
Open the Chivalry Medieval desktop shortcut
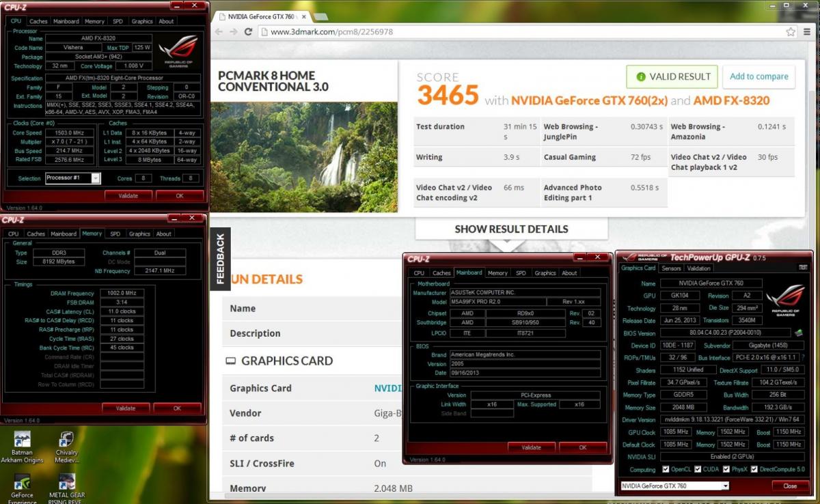point(66,447)
